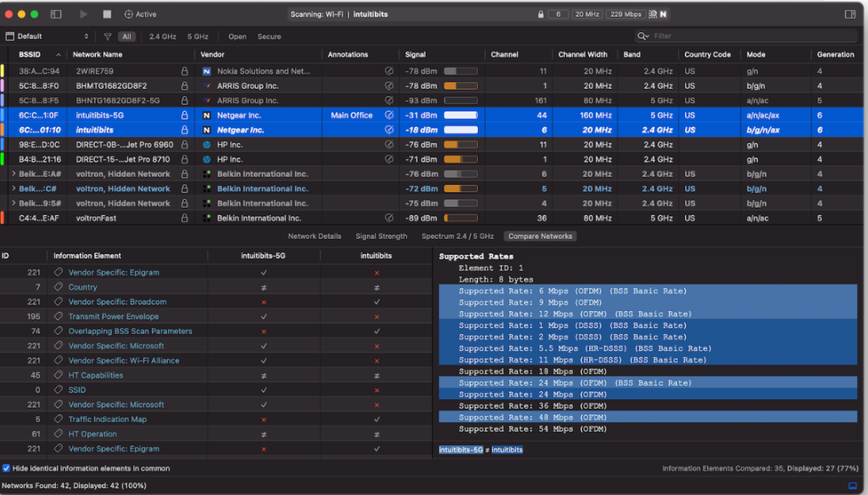Viewport: 868px width, 495px height.
Task: Enable the Secure networks filter
Action: pos(269,36)
